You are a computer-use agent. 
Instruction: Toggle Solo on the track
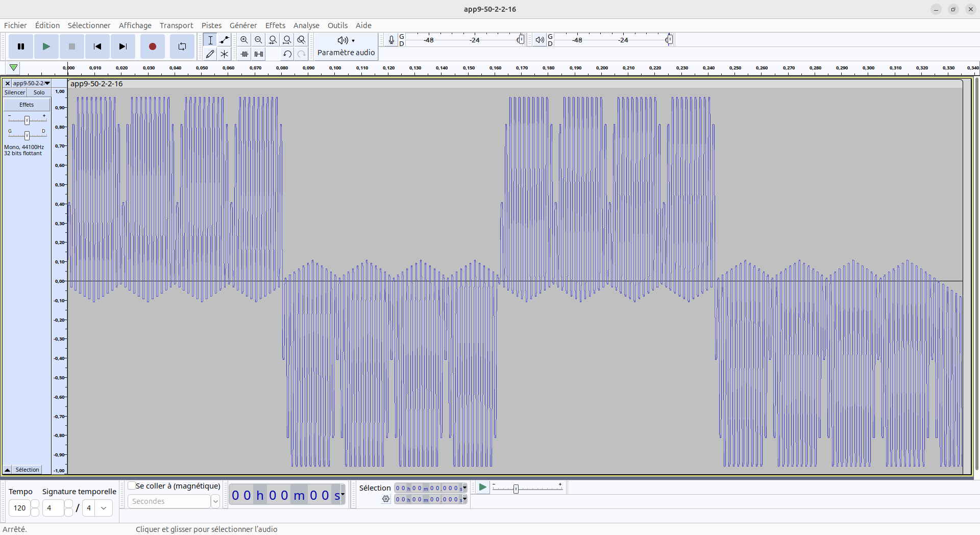(39, 92)
